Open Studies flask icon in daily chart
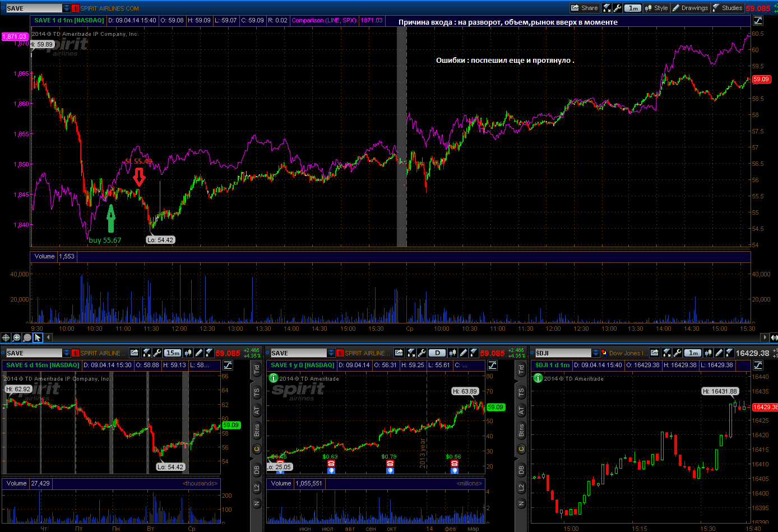This screenshot has height=532, width=778. (x=474, y=353)
